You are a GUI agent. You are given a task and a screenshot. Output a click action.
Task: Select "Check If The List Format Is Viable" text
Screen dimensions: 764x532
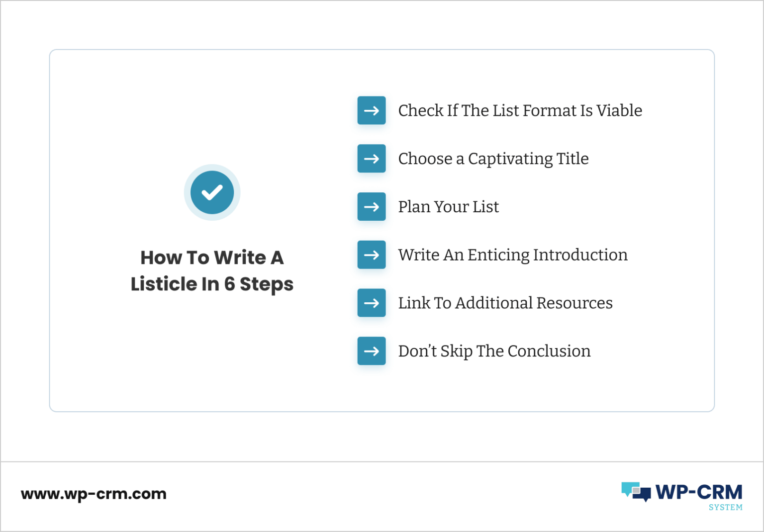click(520, 110)
